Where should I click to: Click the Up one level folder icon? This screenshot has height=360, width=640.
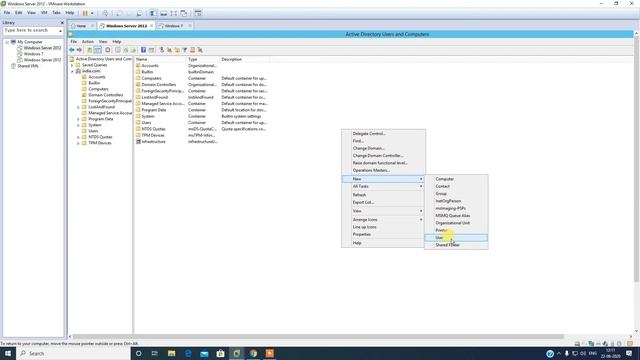[89, 50]
